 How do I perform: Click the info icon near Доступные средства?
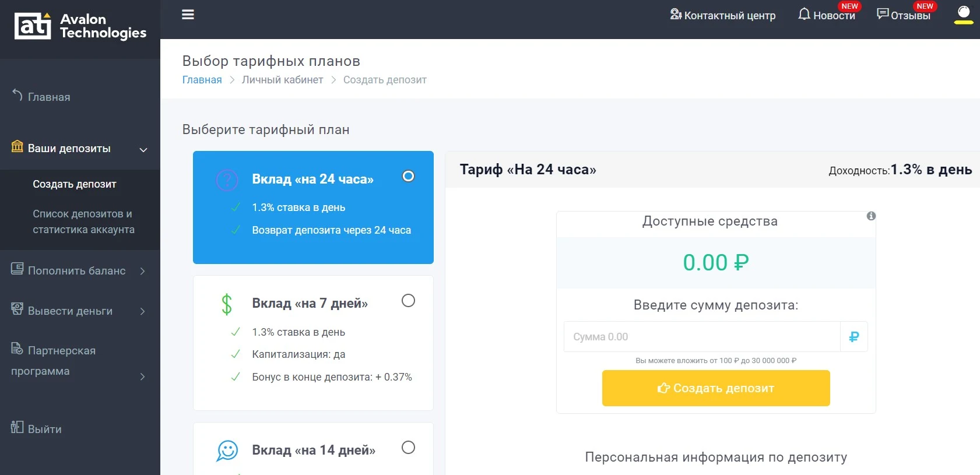coord(871,216)
